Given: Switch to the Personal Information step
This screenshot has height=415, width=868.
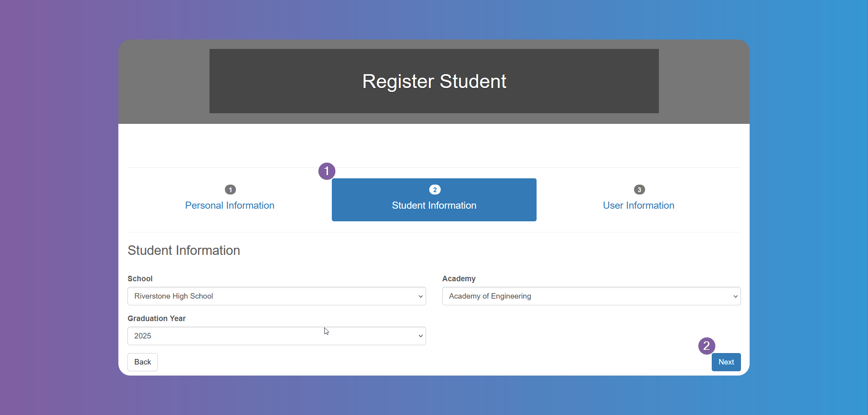Looking at the screenshot, I should pyautogui.click(x=230, y=205).
